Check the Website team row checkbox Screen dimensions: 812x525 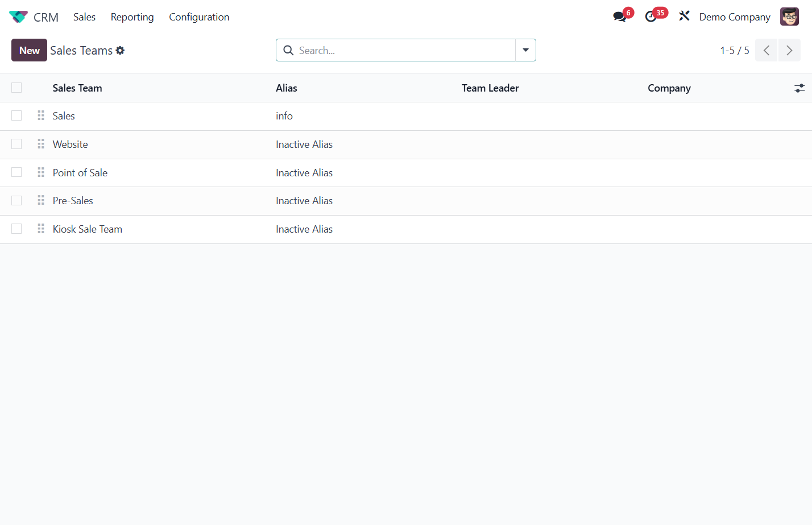pos(16,144)
